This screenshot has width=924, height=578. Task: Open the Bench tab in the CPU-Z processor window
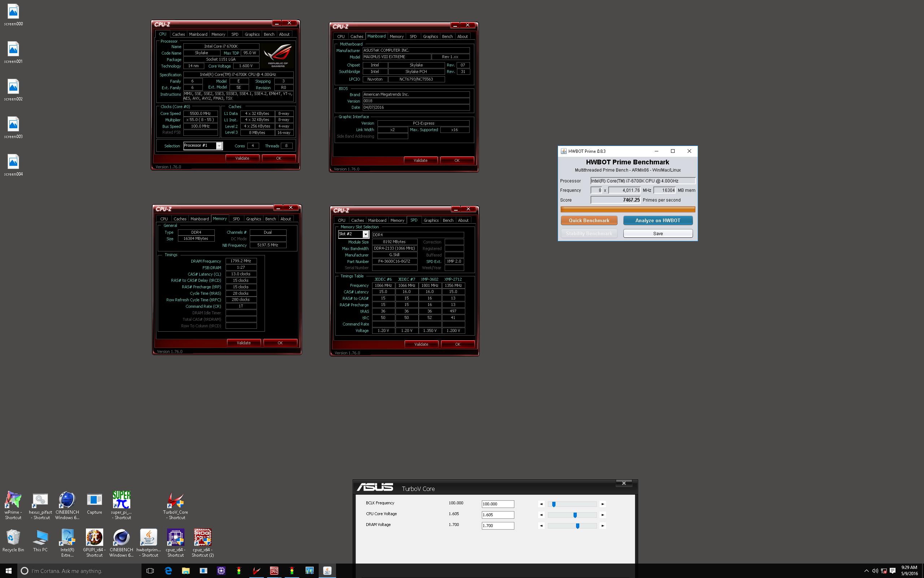(269, 34)
